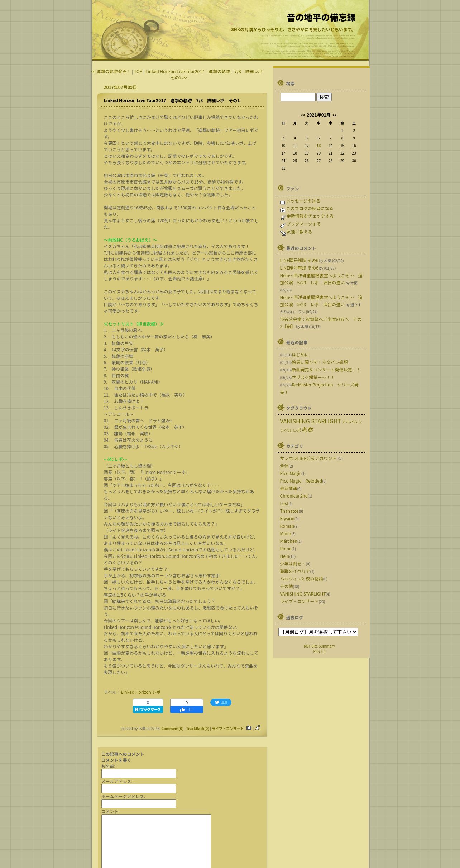Open category Chronicle 2nd

(x=294, y=496)
